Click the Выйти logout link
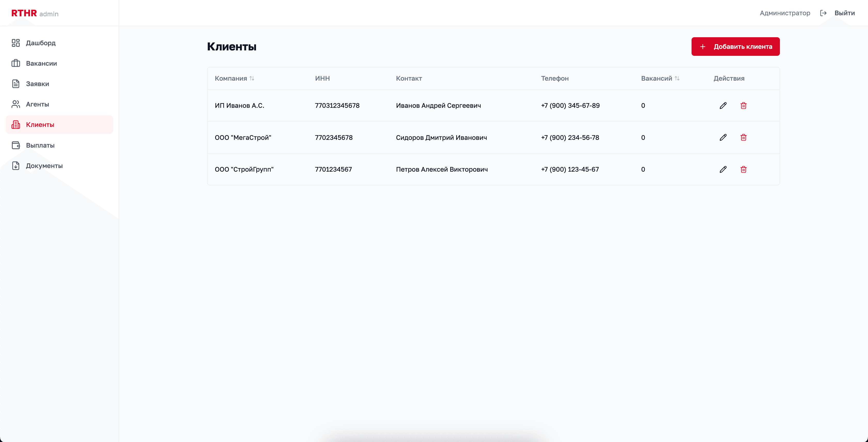Viewport: 868px width, 442px height. pyautogui.click(x=844, y=13)
